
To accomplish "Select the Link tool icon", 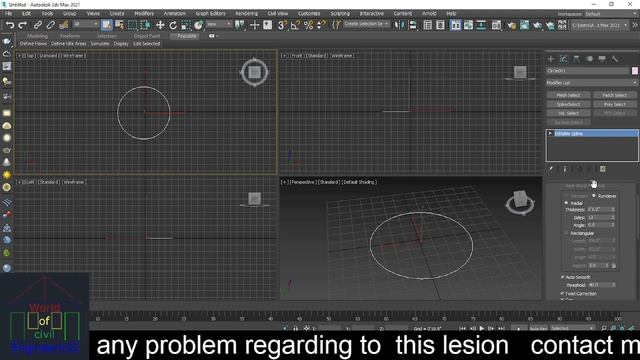I will pyautogui.click(x=38, y=25).
